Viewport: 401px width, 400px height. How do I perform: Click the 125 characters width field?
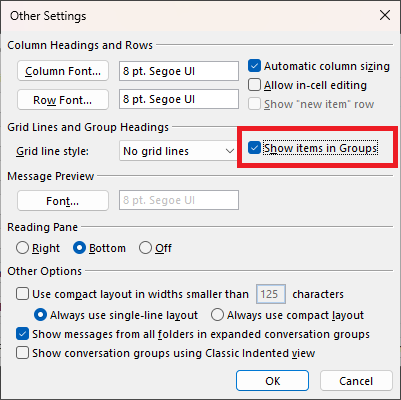click(271, 294)
